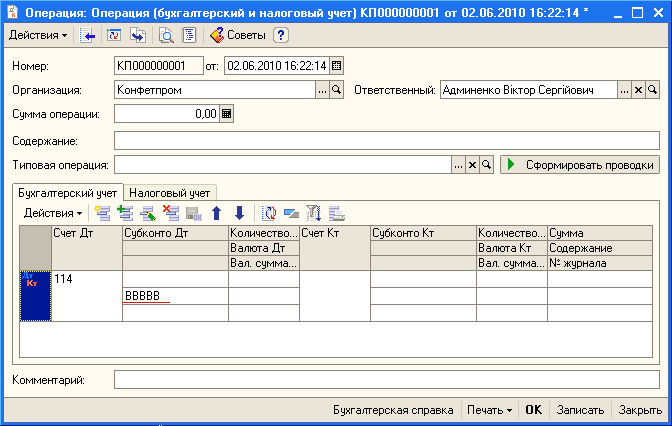
Task: Click the subconto cell containing ВВВВВ
Action: click(x=175, y=296)
